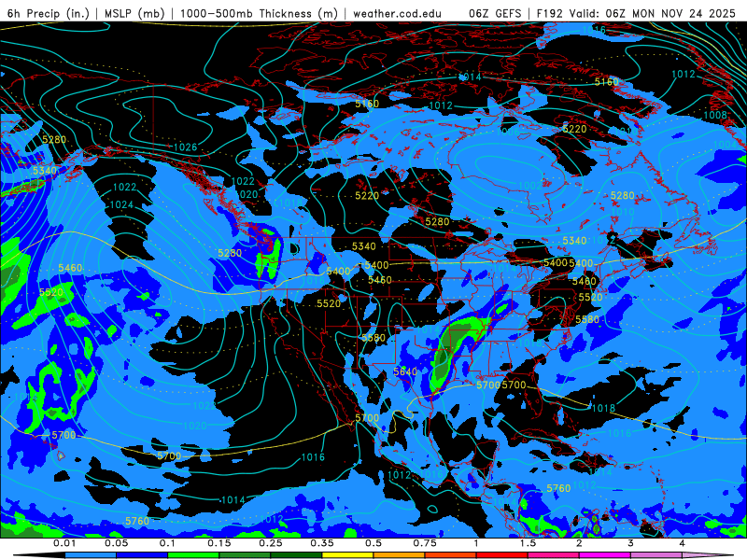Click the 'F192' forecast hour label

click(550, 13)
